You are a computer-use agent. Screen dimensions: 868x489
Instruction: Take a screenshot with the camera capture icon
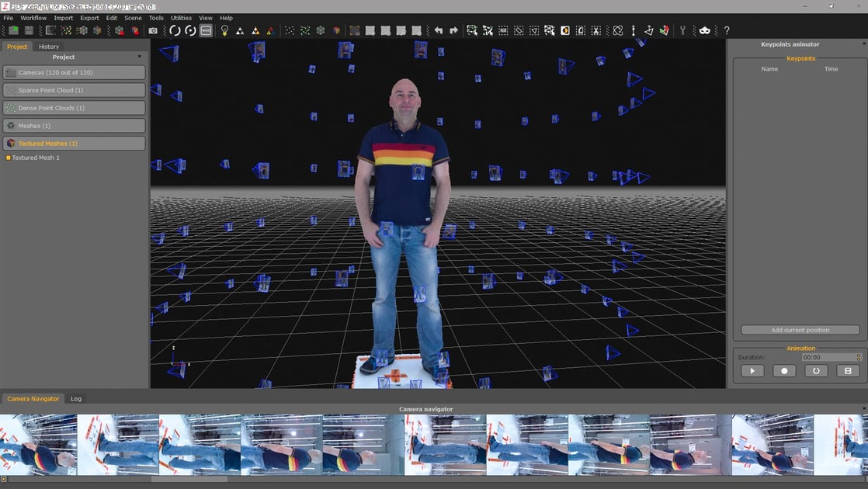tap(153, 30)
